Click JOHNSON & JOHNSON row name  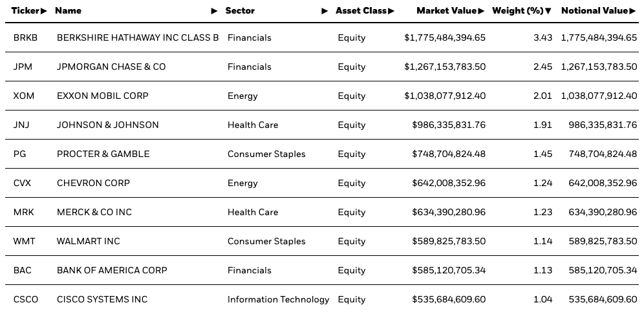point(107,125)
